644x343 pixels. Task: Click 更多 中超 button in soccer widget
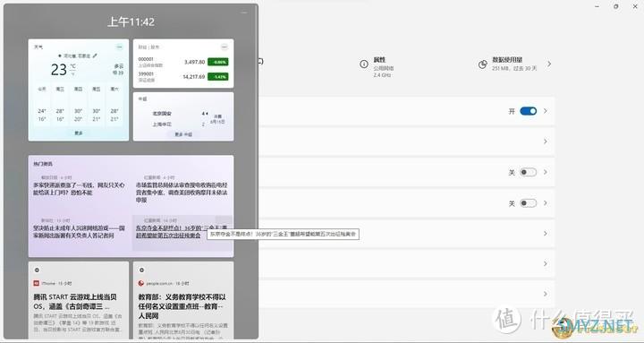[183, 134]
